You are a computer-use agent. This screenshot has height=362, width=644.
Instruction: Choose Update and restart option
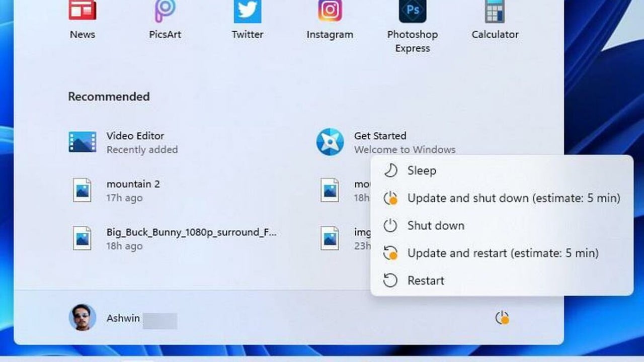(x=502, y=253)
